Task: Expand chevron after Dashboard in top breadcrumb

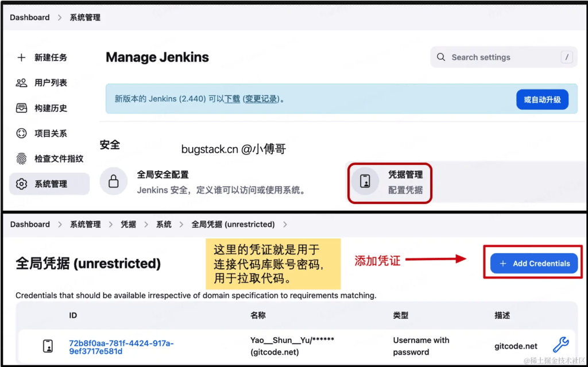Action: [60, 18]
